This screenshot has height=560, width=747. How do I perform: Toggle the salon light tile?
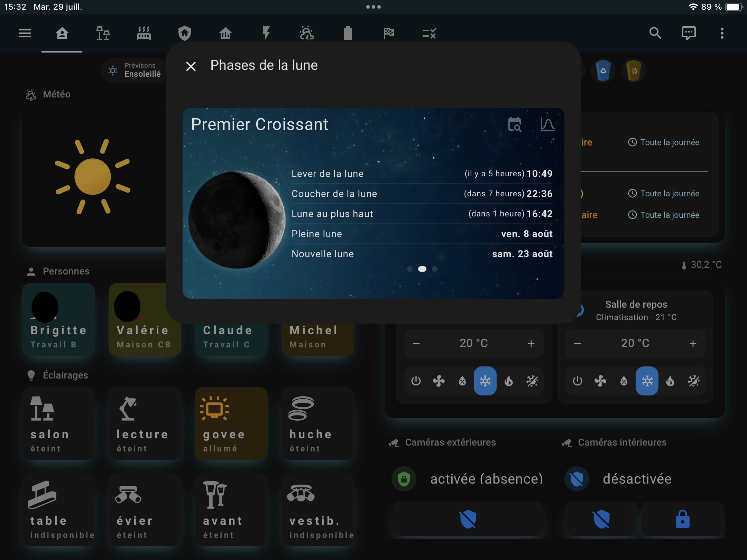pyautogui.click(x=58, y=423)
